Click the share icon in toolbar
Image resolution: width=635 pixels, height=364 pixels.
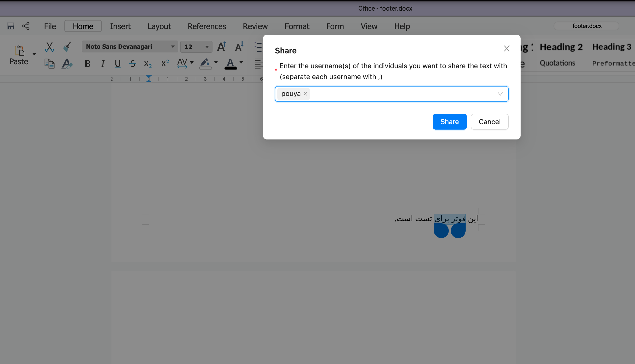point(26,26)
